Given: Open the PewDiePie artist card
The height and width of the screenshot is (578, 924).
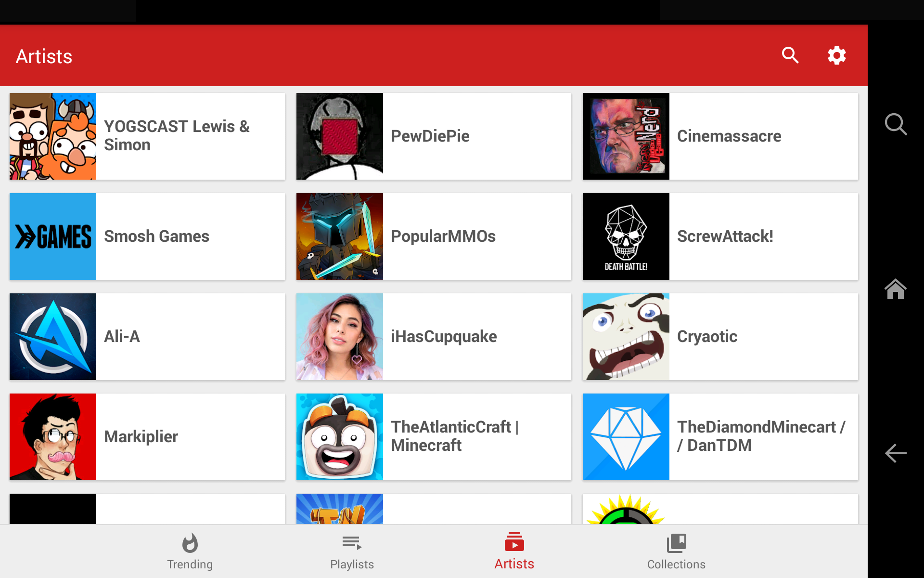Looking at the screenshot, I should (x=433, y=136).
